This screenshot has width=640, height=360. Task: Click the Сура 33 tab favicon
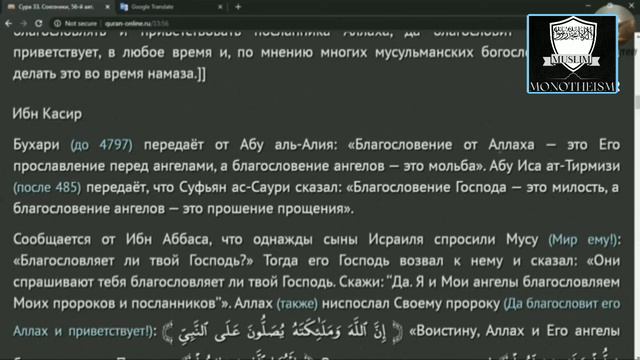coord(11,7)
